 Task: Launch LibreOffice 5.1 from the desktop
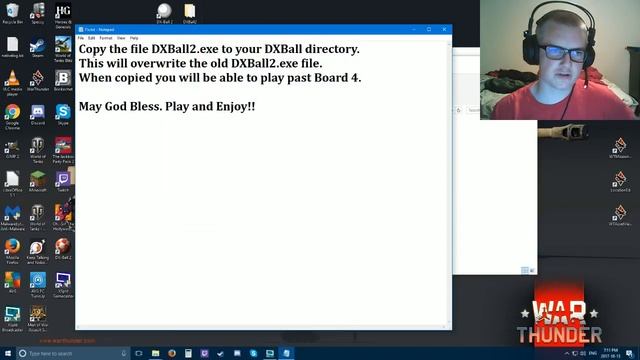[x=12, y=184]
